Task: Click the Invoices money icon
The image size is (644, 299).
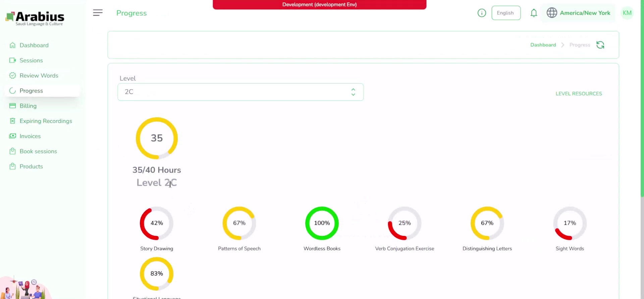Action: (x=12, y=136)
